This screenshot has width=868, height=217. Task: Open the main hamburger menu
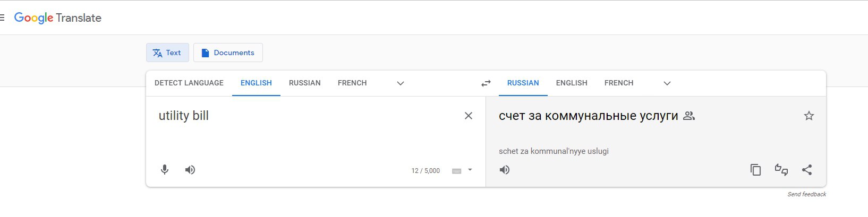[x=3, y=18]
